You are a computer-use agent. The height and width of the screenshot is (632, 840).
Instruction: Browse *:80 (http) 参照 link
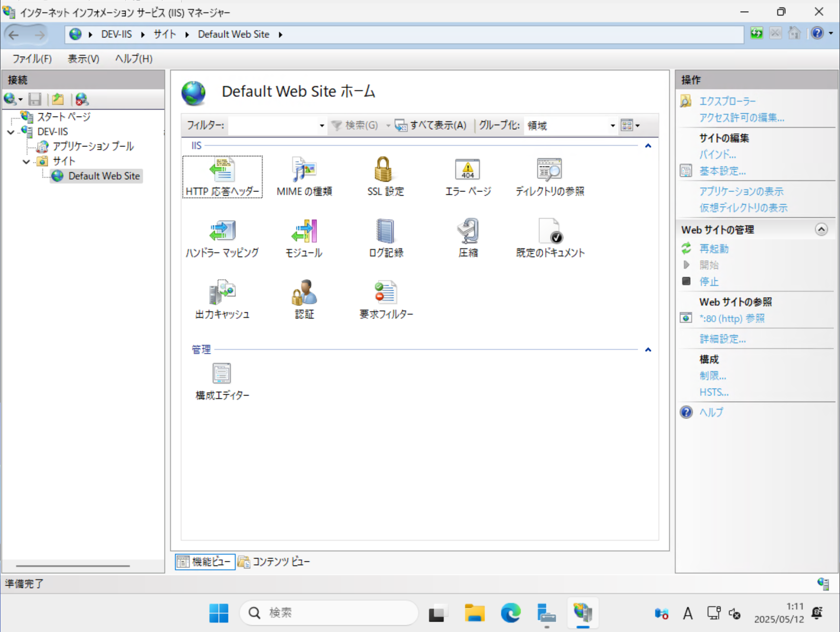pyautogui.click(x=732, y=318)
